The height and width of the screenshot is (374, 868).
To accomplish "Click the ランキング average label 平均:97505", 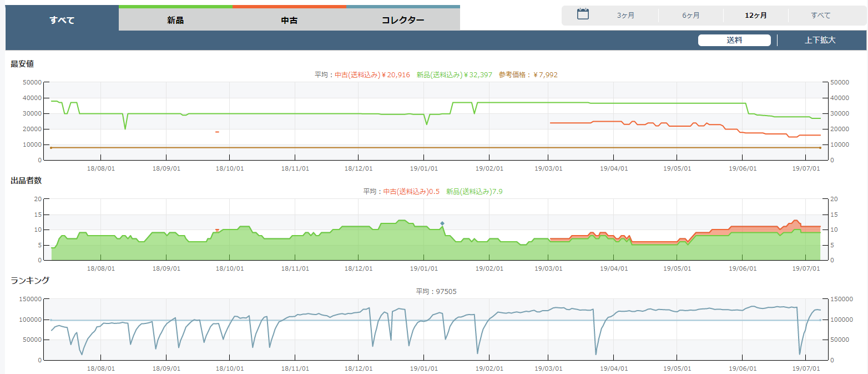I will point(436,292).
